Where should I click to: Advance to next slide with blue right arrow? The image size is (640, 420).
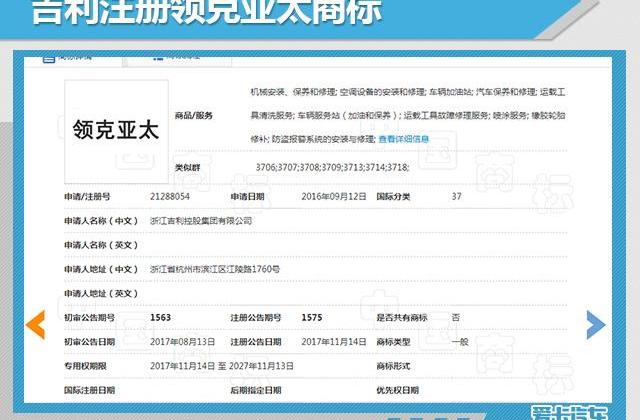coord(596,325)
